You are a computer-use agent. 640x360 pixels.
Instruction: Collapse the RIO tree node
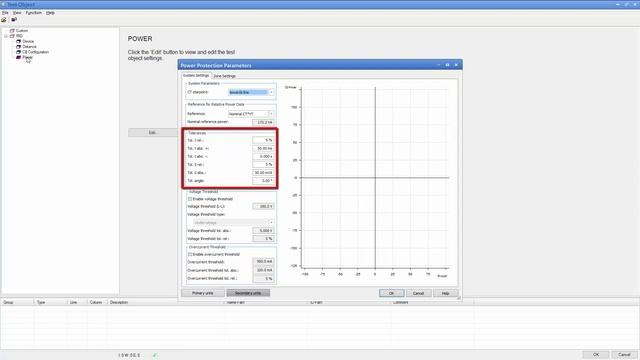click(x=6, y=36)
